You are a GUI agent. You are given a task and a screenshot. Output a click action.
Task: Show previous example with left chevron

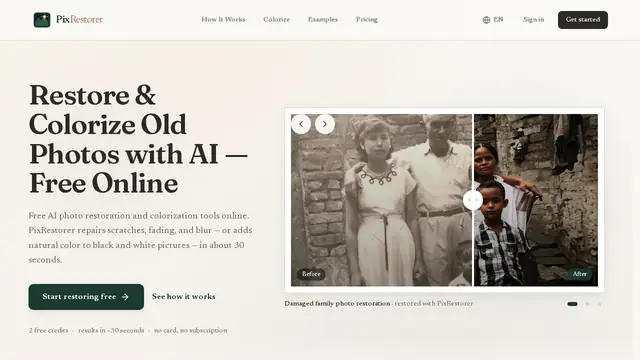pyautogui.click(x=301, y=124)
